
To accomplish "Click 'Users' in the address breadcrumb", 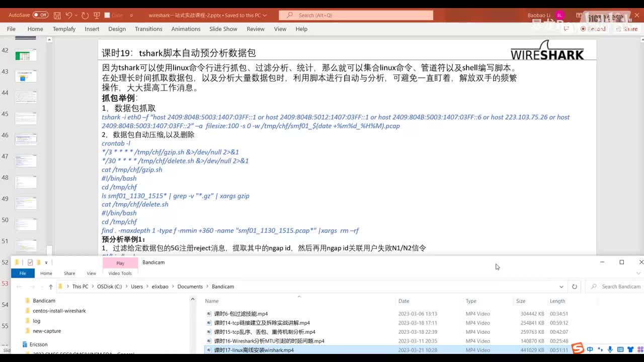I will (x=137, y=287).
